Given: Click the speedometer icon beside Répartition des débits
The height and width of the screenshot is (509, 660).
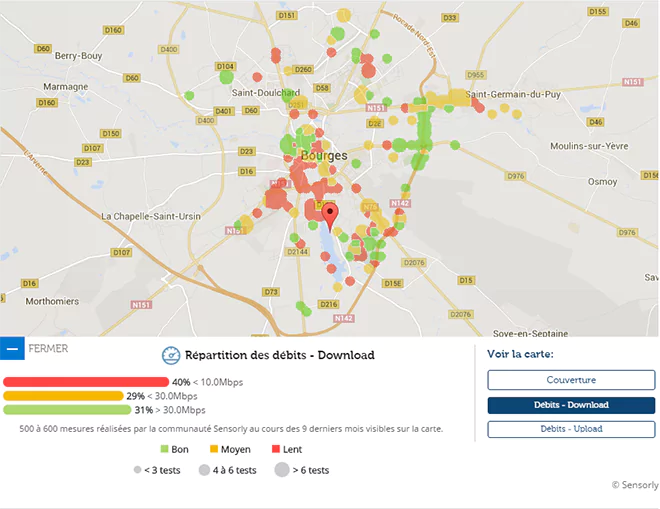Looking at the screenshot, I should [x=170, y=355].
